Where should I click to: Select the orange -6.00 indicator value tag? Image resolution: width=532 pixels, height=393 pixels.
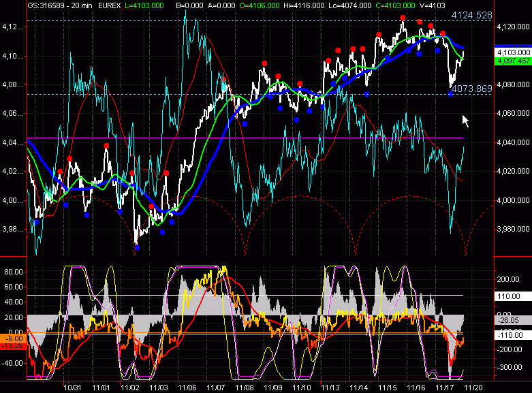click(x=13, y=339)
